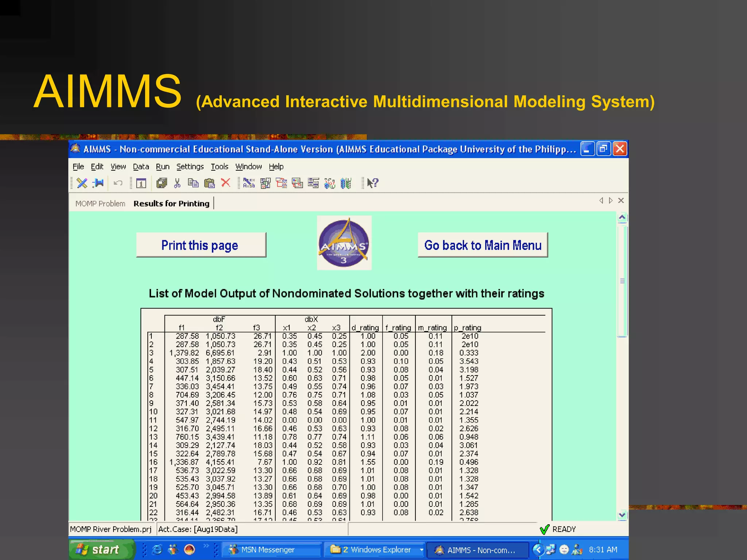Expand quick launch double-chevron overflow
This screenshot has height=560, width=747.
tap(206, 546)
